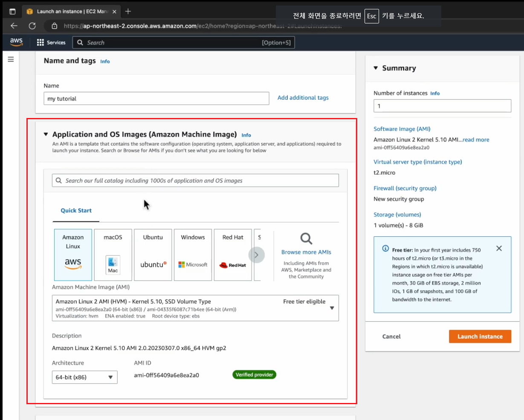Open the left navigation hamburger menu

click(11, 59)
